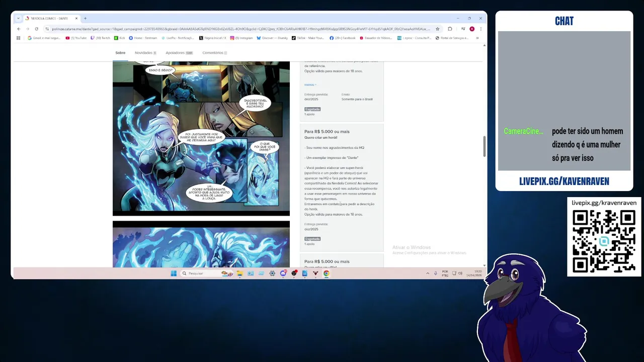The width and height of the screenshot is (644, 362).
Task: Open the Gmail bookmark
Action: [x=44, y=38]
